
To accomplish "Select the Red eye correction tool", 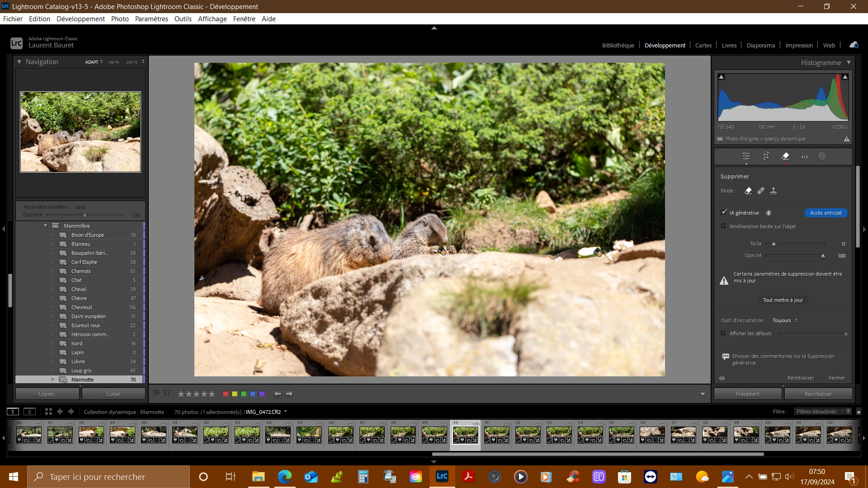I will 804,156.
